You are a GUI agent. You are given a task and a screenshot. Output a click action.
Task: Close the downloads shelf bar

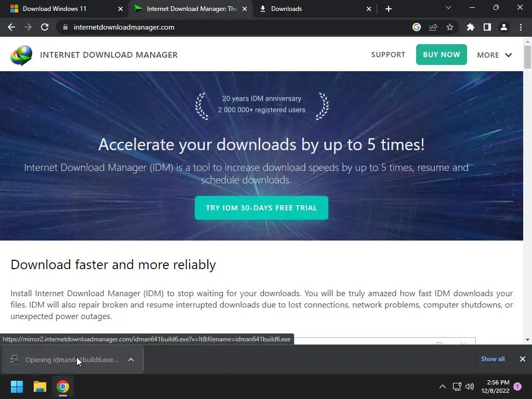click(x=523, y=359)
